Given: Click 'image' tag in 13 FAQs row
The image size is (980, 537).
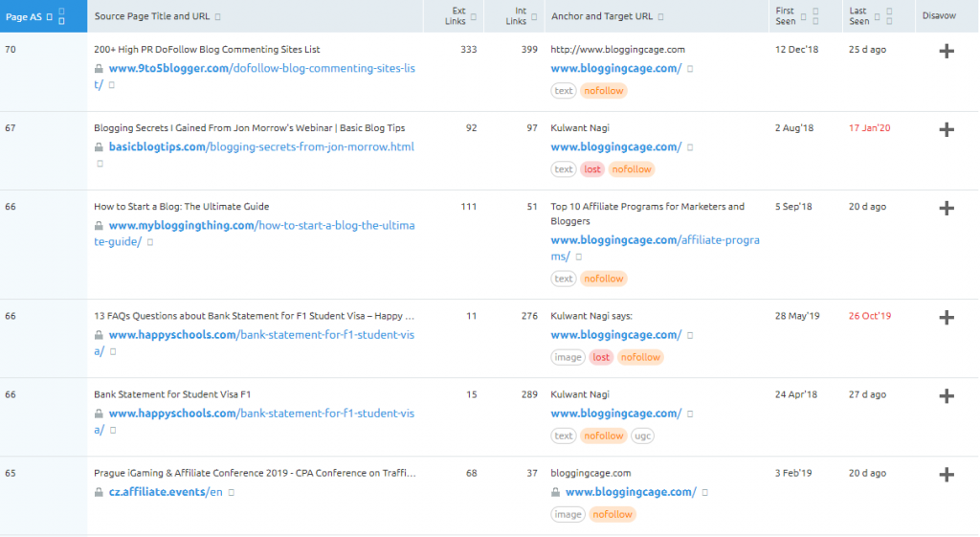Looking at the screenshot, I should click(x=568, y=358).
